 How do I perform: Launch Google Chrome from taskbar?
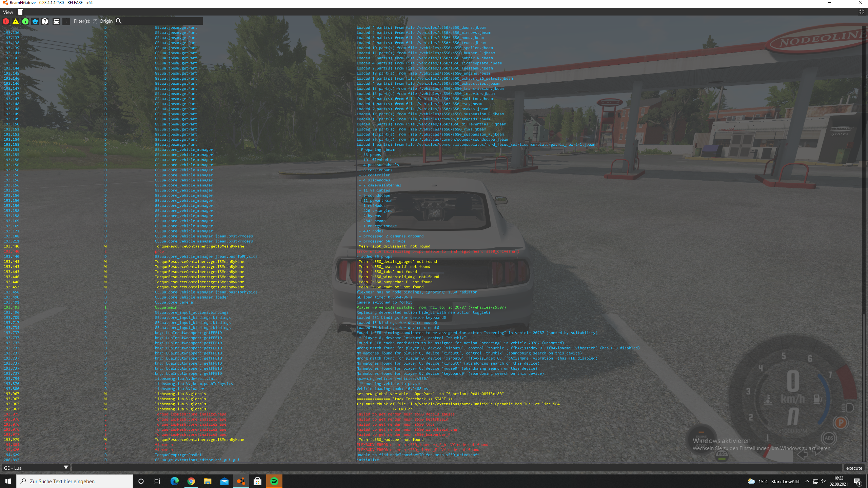click(x=191, y=481)
